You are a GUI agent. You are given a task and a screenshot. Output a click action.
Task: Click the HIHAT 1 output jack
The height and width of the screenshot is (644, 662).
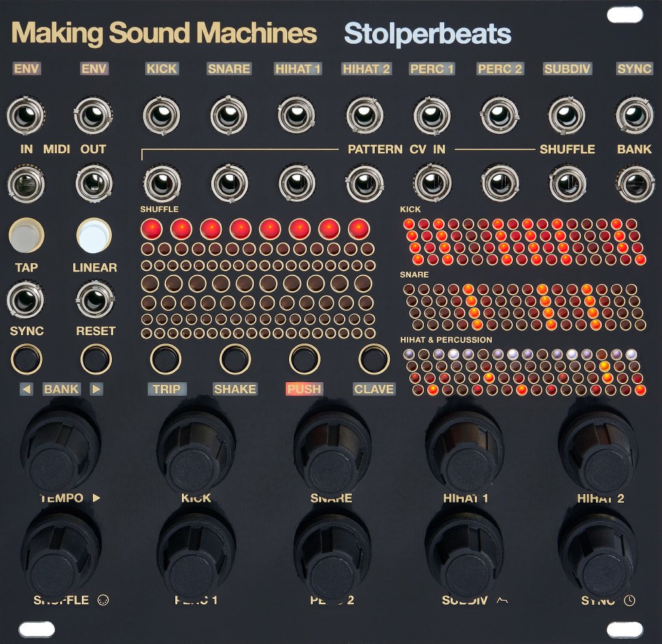[296, 115]
